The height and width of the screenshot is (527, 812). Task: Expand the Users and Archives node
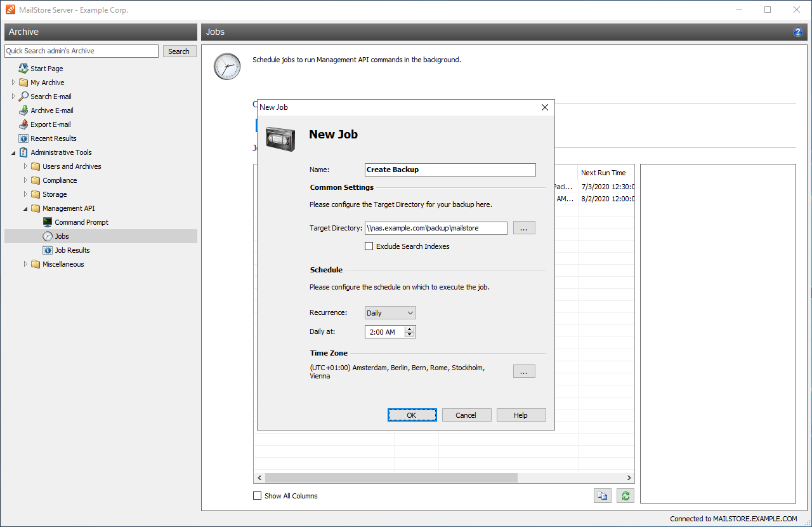[x=25, y=166]
